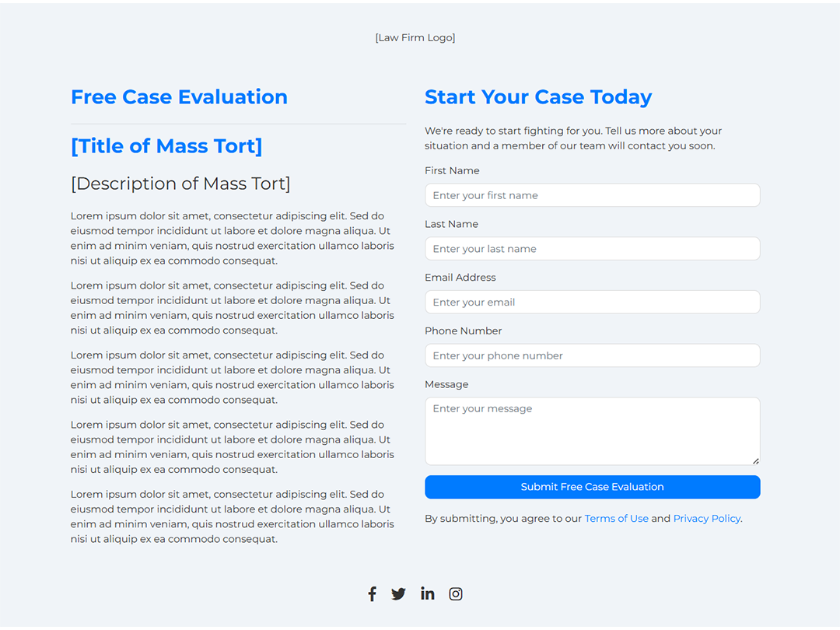
Task: Open the Instagram icon in footer
Action: (455, 593)
